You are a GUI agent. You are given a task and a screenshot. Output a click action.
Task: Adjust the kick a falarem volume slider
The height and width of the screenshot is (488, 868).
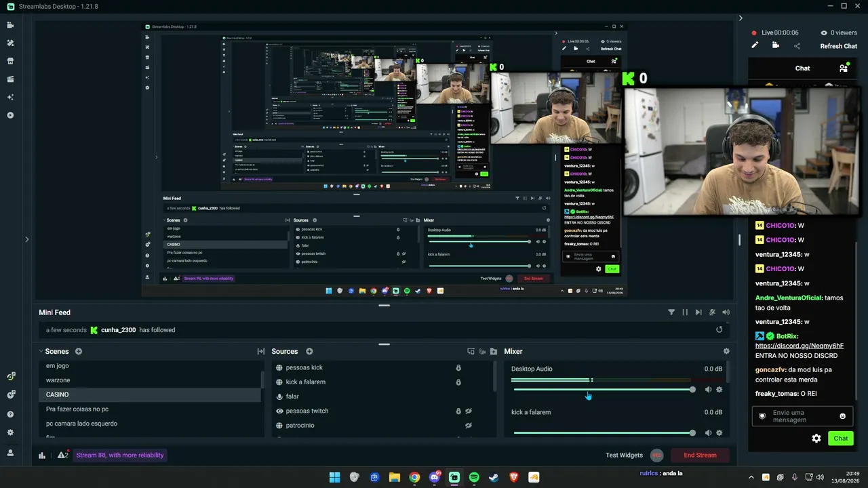[x=603, y=433]
